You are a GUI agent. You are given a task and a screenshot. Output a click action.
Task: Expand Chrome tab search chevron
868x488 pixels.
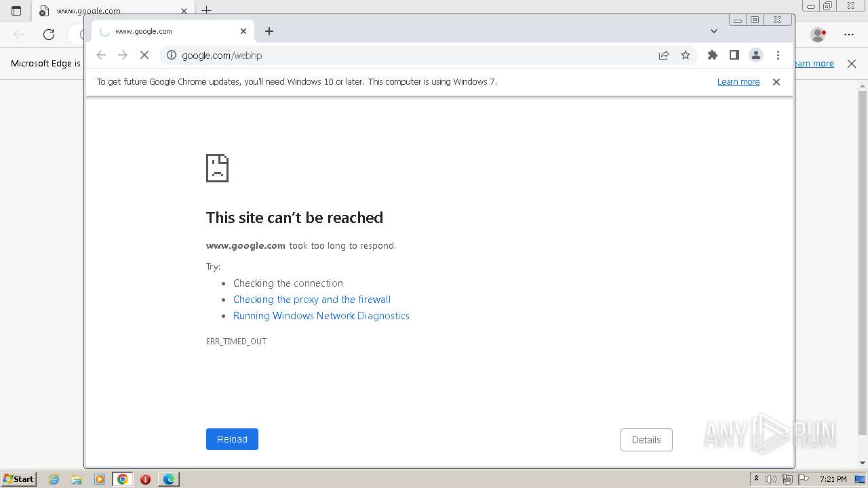click(x=714, y=31)
